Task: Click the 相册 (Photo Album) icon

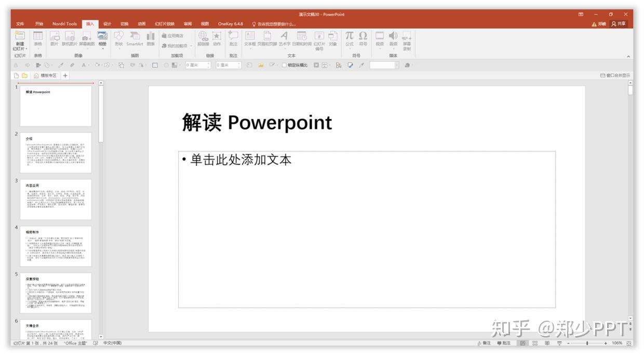Action: [x=102, y=36]
